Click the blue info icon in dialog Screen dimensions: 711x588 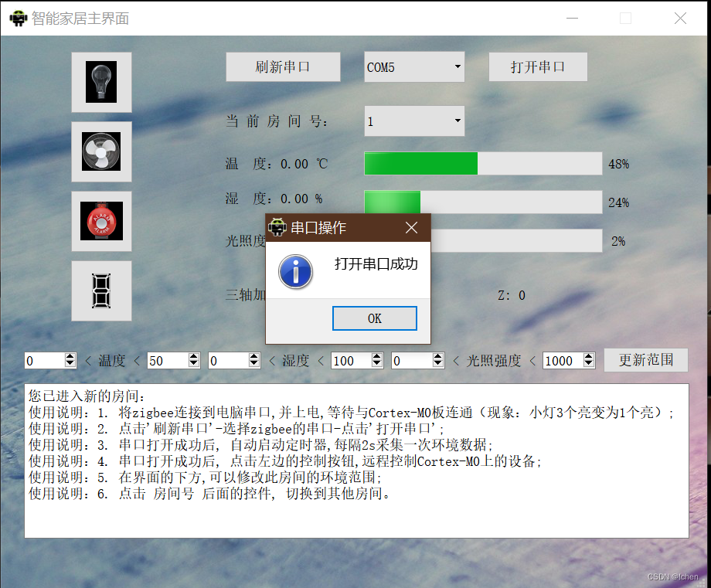click(x=296, y=271)
